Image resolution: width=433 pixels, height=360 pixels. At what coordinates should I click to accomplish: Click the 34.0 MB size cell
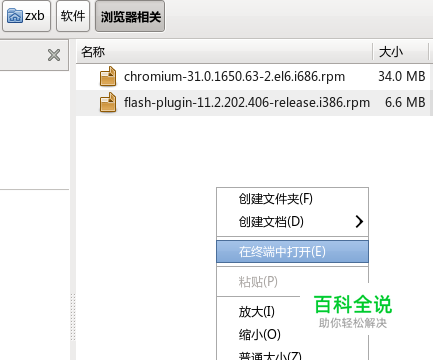click(x=402, y=76)
